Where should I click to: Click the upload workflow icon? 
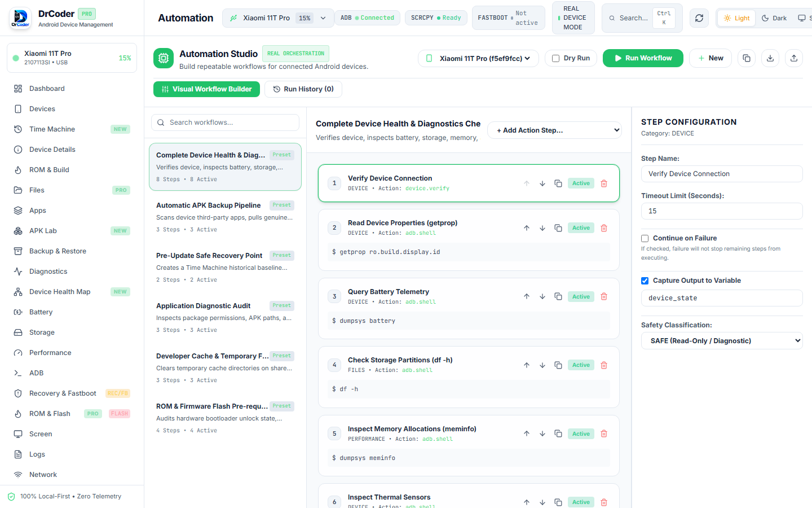pyautogui.click(x=794, y=58)
